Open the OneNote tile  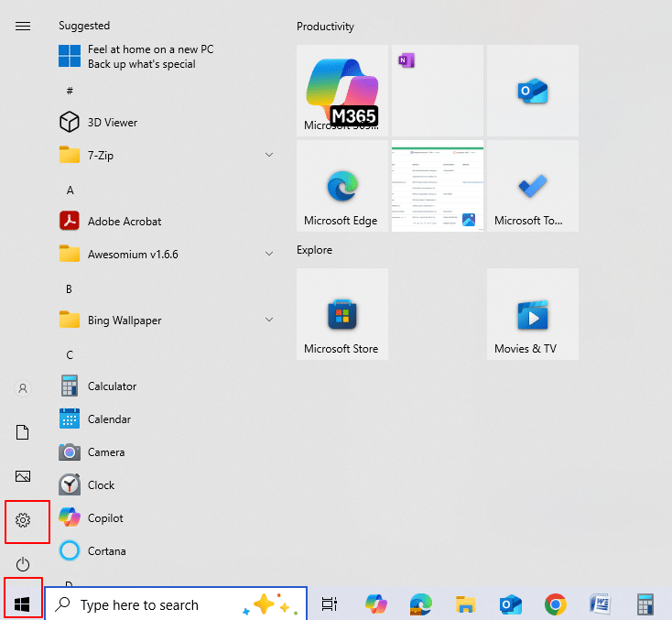coord(437,91)
